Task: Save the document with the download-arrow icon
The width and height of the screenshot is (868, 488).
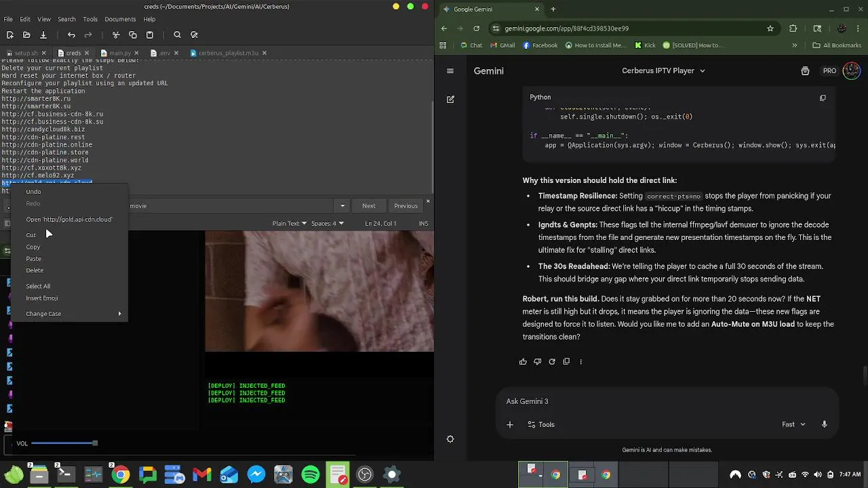Action: (x=43, y=35)
